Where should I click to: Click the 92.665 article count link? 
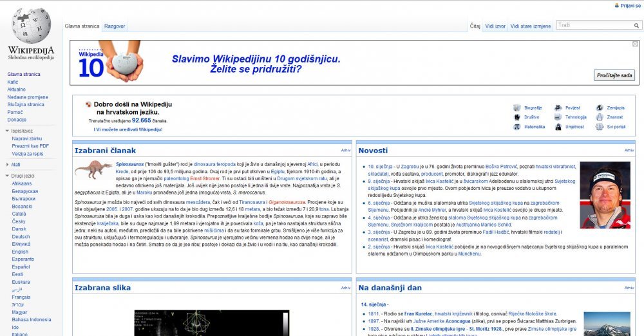coord(141,120)
